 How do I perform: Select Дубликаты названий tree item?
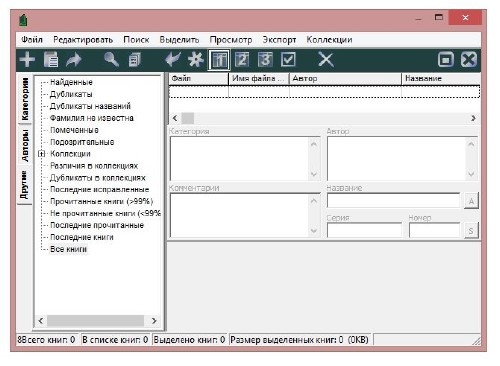pyautogui.click(x=90, y=106)
